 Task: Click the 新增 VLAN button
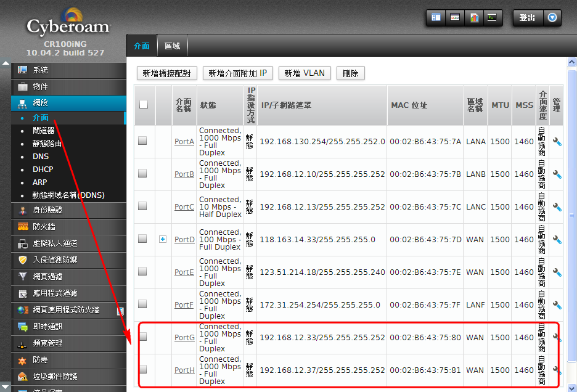305,73
